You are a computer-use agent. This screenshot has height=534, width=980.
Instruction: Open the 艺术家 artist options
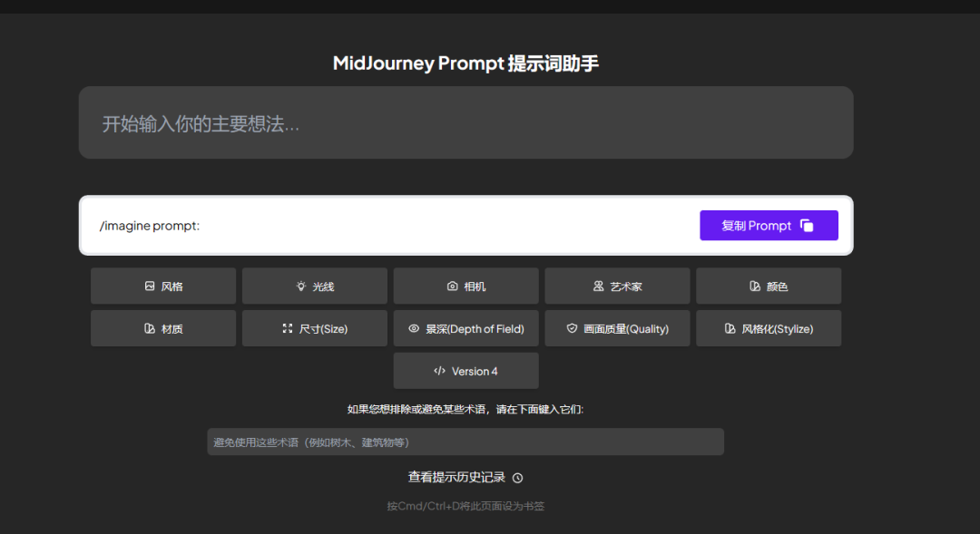point(617,286)
